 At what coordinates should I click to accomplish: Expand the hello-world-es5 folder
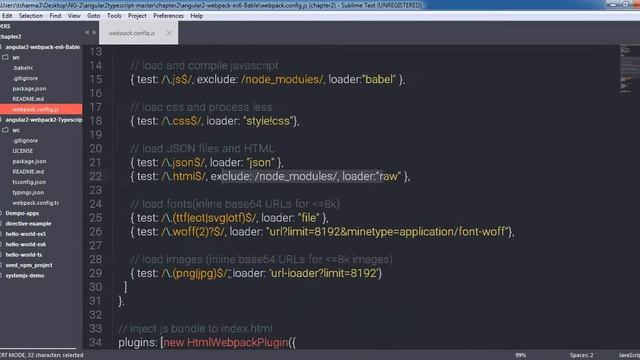pyautogui.click(x=25, y=234)
